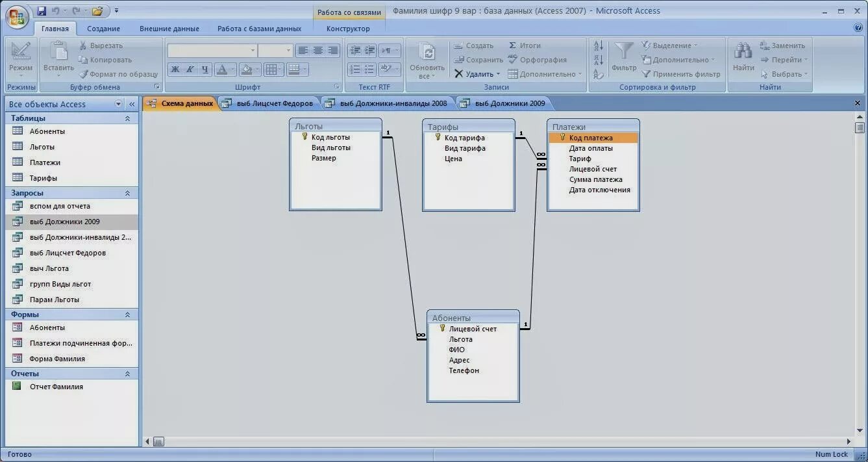Image resolution: width=868 pixels, height=462 pixels.
Task: Click Заменить replace button
Action: (782, 45)
